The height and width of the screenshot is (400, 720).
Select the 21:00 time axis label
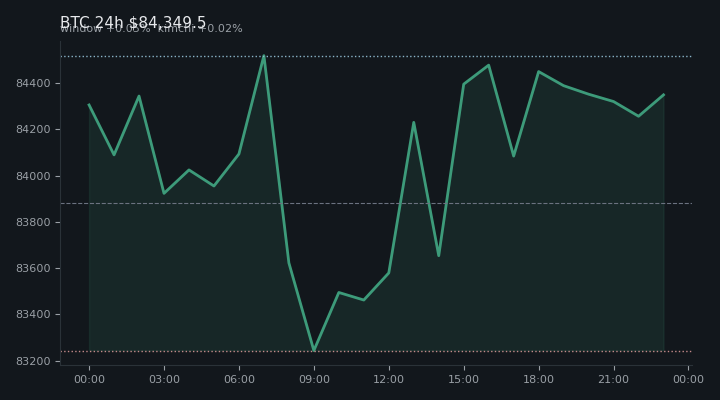point(613,379)
